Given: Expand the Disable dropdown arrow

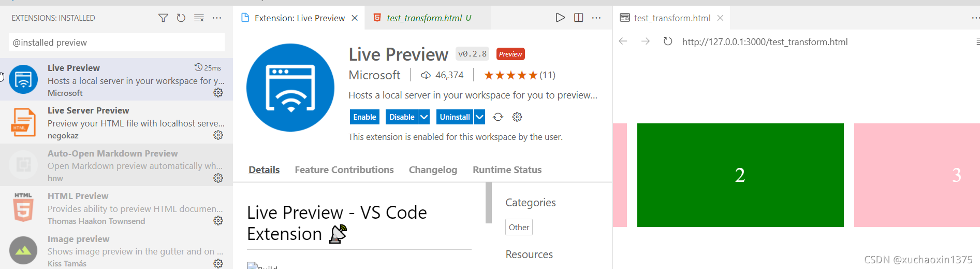Looking at the screenshot, I should (x=424, y=117).
